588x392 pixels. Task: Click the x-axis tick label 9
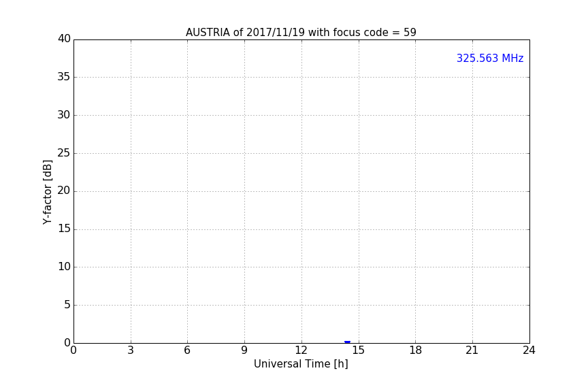coord(244,350)
